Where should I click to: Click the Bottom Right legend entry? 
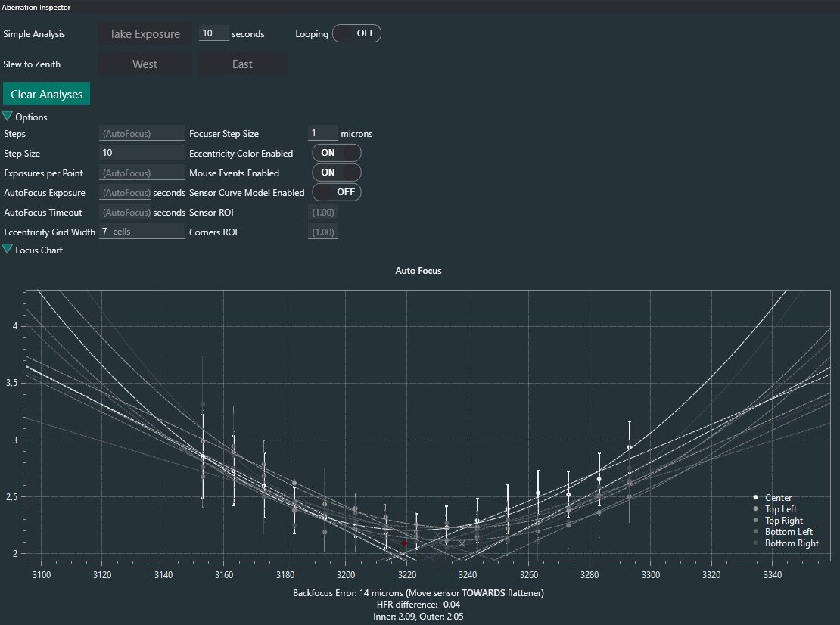point(786,543)
